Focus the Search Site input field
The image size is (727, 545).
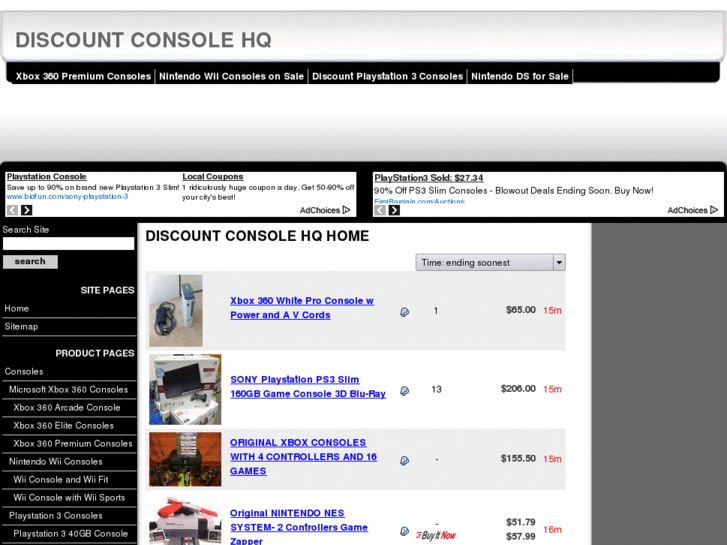pos(69,244)
